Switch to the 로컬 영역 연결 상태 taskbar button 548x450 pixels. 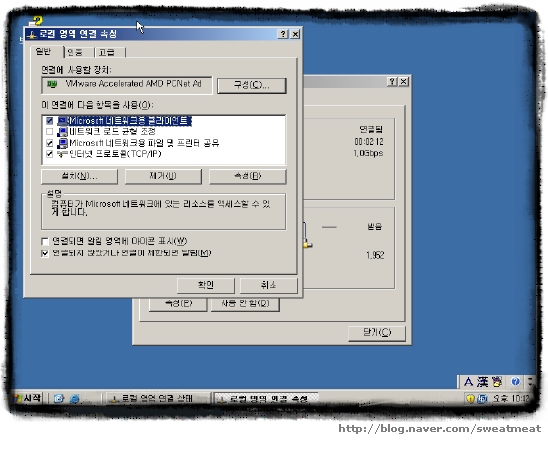point(157,399)
